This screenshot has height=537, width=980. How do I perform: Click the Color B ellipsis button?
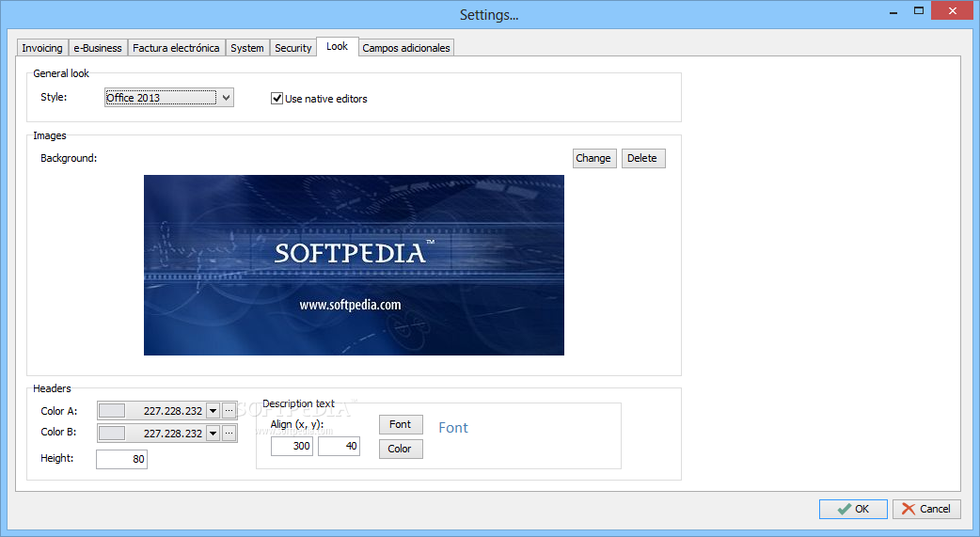(229, 433)
